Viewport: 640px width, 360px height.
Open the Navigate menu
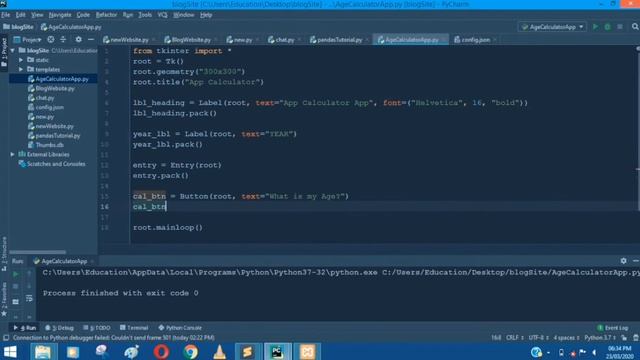(60, 15)
